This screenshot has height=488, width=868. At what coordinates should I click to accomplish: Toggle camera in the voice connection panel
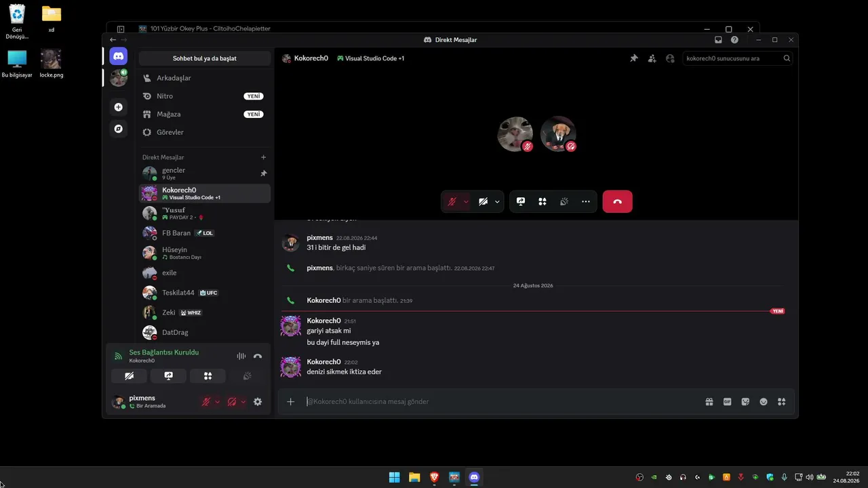point(130,376)
